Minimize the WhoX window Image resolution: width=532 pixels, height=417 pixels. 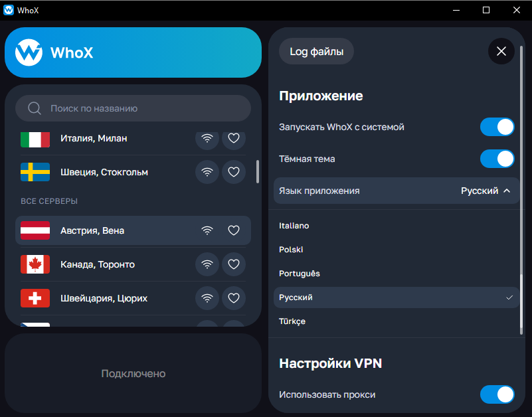456,10
